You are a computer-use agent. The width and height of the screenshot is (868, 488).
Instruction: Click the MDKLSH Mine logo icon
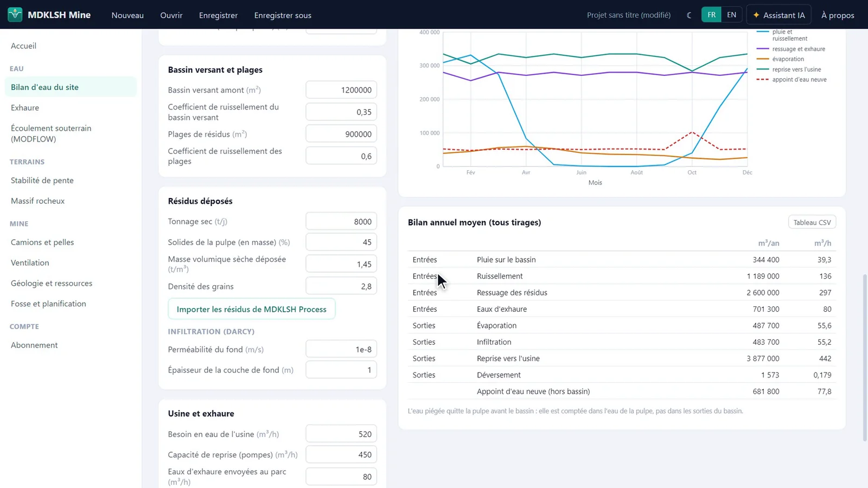(x=15, y=15)
